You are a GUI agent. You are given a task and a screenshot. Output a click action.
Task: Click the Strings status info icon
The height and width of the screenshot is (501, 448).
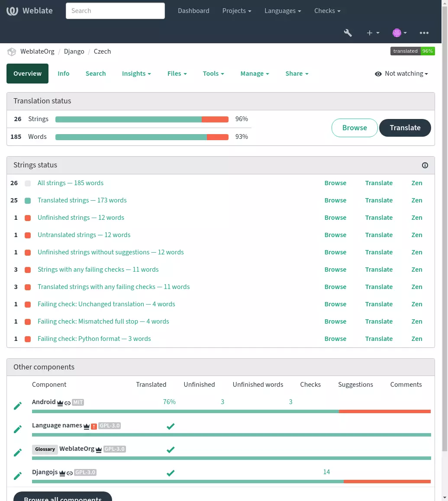point(425,165)
